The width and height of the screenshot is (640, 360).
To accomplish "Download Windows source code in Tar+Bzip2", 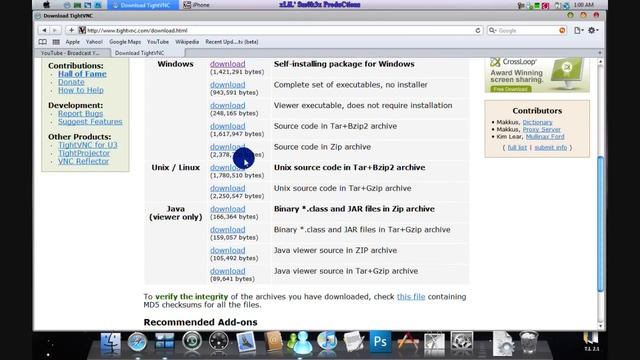I will pyautogui.click(x=228, y=126).
